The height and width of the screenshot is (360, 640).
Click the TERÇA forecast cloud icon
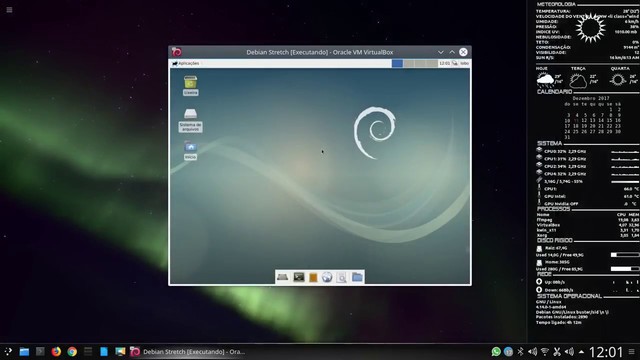point(578,81)
